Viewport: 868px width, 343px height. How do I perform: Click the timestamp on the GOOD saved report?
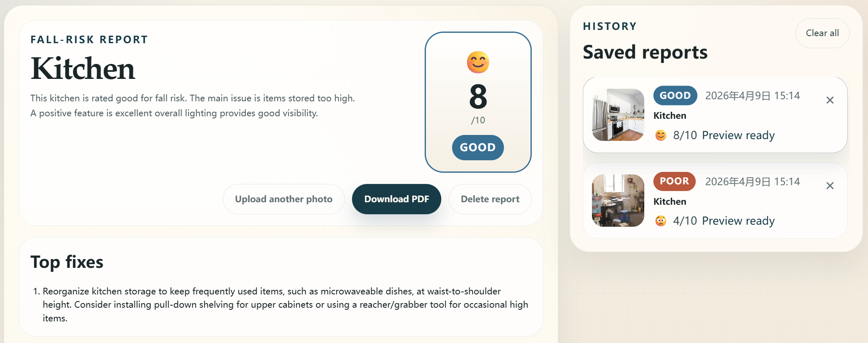click(753, 96)
